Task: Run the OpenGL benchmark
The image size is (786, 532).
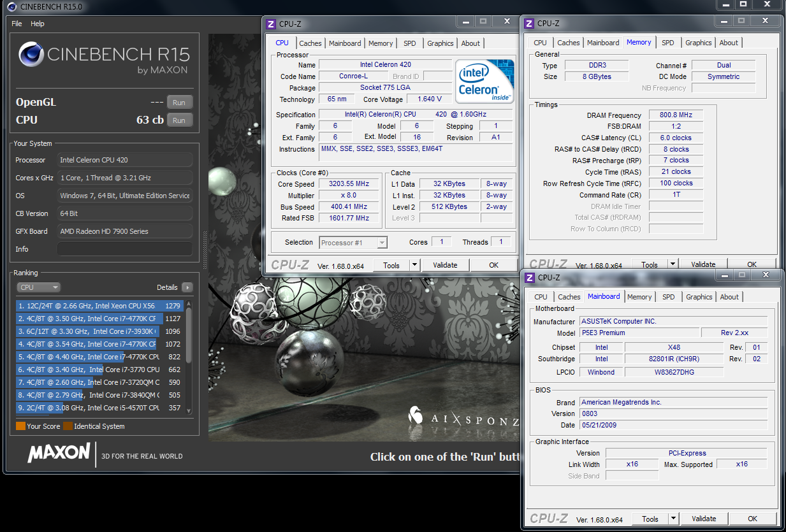Action: (179, 102)
